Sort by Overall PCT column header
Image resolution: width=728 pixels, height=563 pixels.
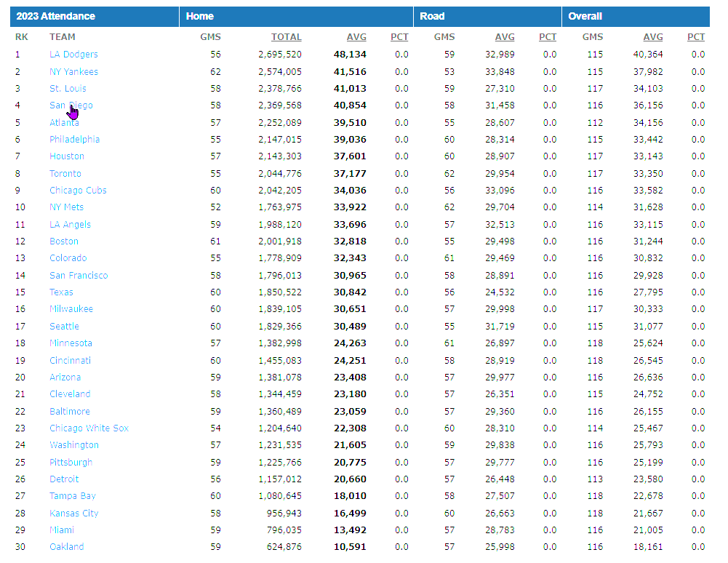point(695,37)
